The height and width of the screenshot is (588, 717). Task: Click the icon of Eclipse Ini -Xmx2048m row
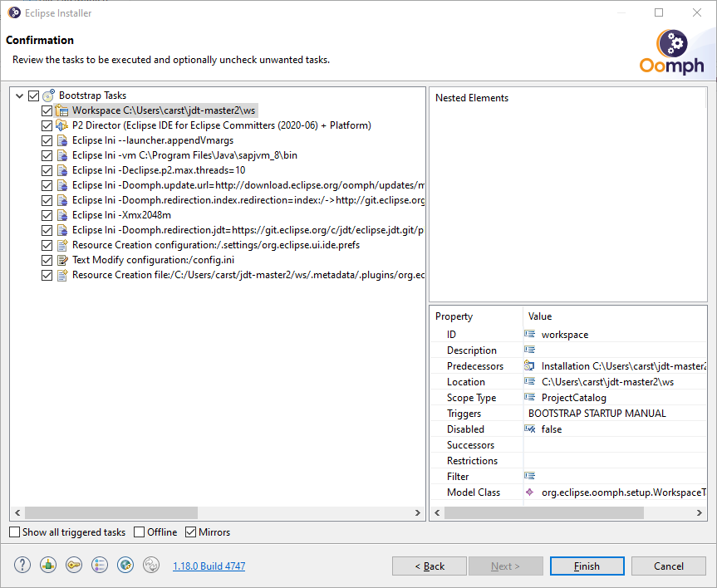coord(62,215)
